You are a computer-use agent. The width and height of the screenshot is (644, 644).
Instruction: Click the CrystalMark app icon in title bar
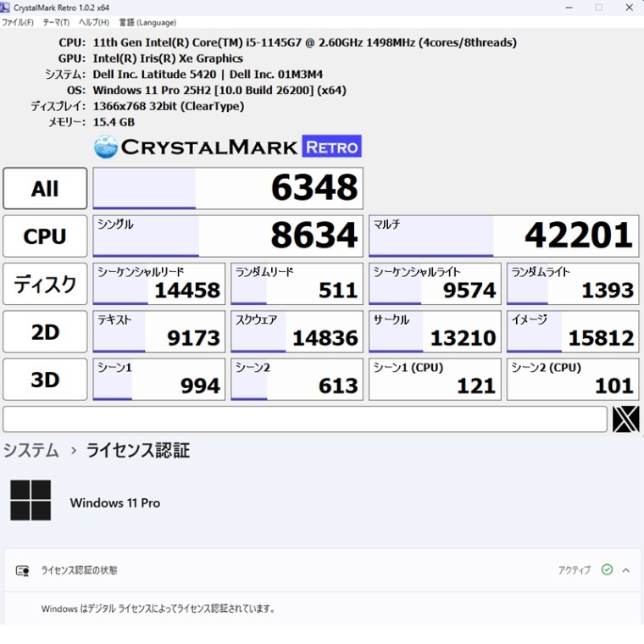click(5, 8)
